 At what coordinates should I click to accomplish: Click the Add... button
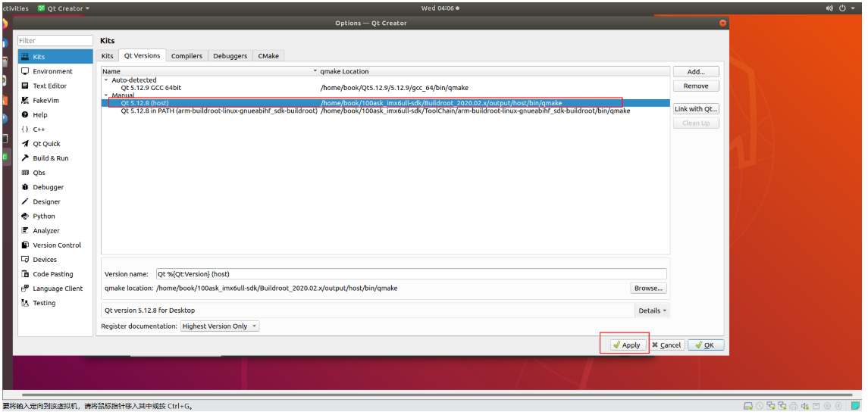(x=696, y=71)
